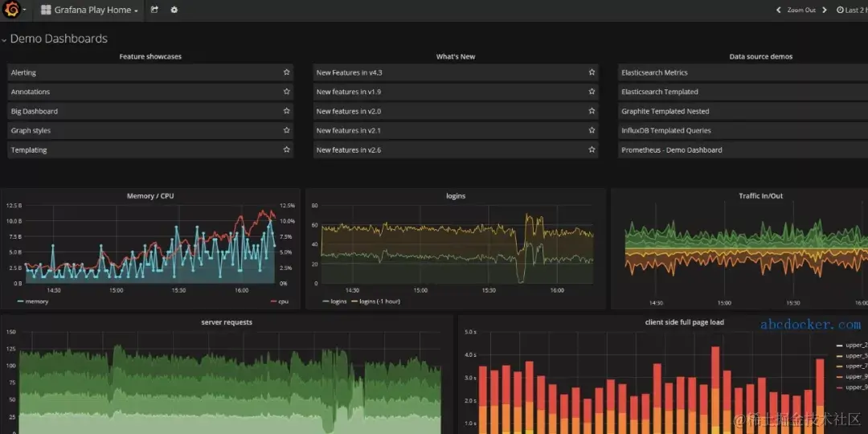Star New features in v2.1
Image resolution: width=868 pixels, height=434 pixels.
click(x=592, y=131)
